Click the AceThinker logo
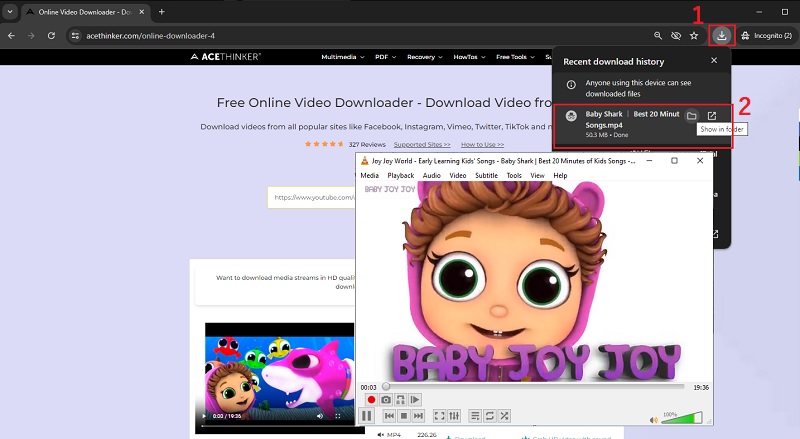800x439 pixels. coord(226,57)
